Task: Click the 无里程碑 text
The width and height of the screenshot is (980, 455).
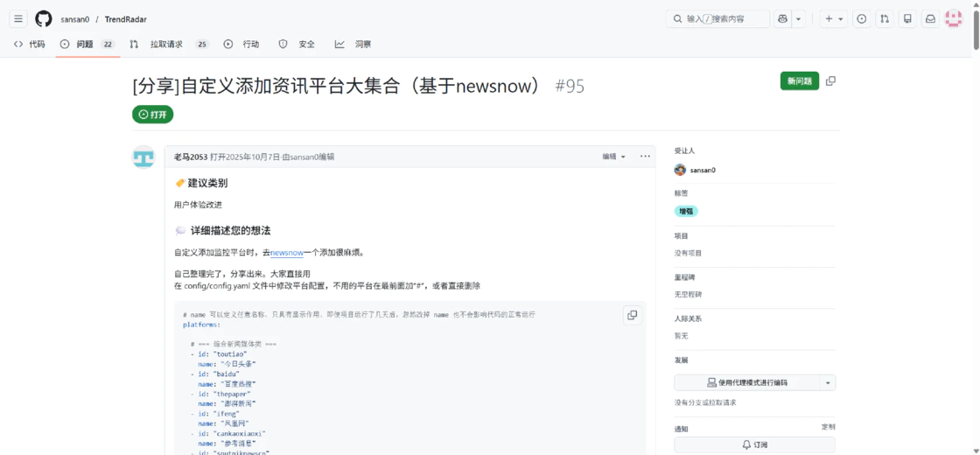Action: pyautogui.click(x=688, y=294)
